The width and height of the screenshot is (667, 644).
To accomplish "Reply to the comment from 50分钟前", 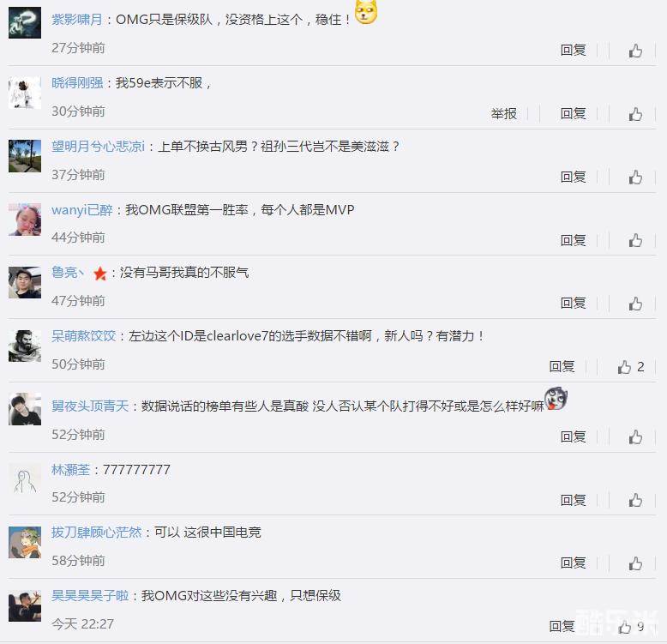I will (x=562, y=366).
